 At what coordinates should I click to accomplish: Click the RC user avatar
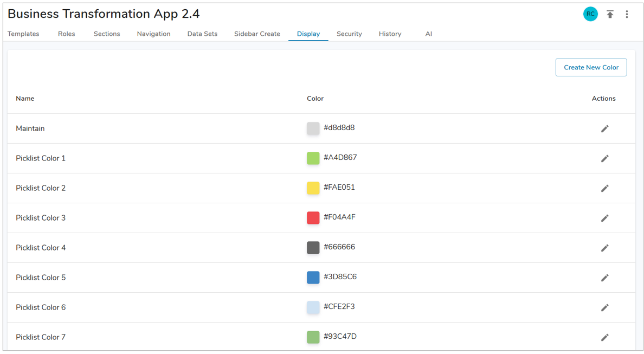point(590,15)
